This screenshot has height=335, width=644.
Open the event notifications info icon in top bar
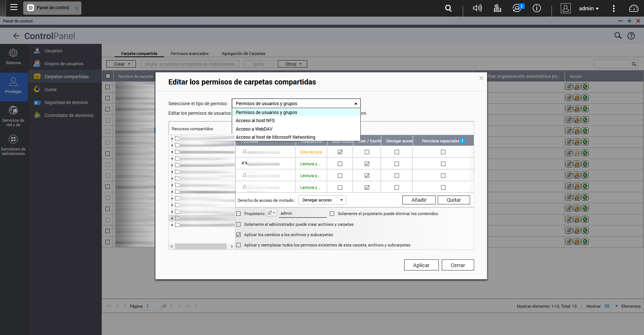coord(537,8)
